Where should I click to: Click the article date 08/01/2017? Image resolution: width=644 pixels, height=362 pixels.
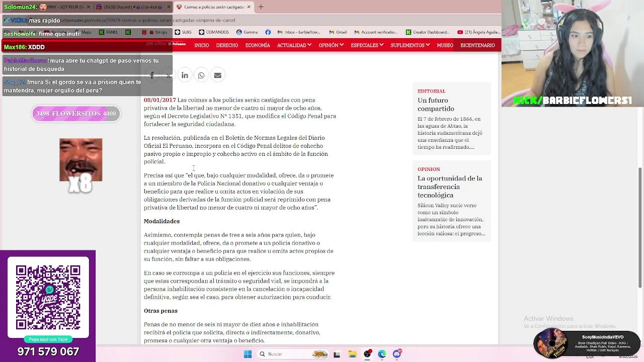click(x=159, y=100)
